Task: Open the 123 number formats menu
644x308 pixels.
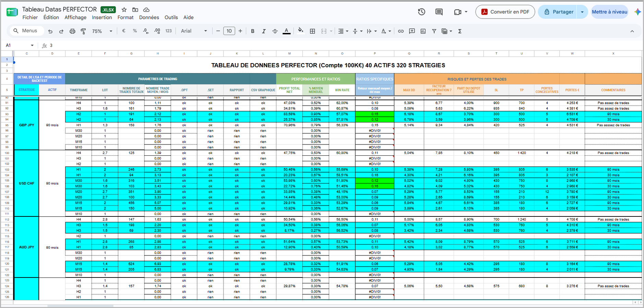Action: coord(168,31)
